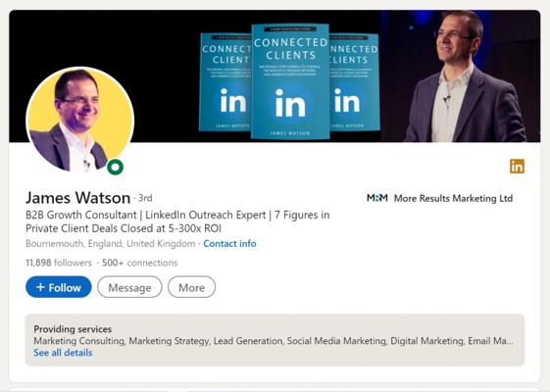Image resolution: width=550 pixels, height=392 pixels.
Task: Click the right Connected Clients book cover
Action: click(354, 82)
